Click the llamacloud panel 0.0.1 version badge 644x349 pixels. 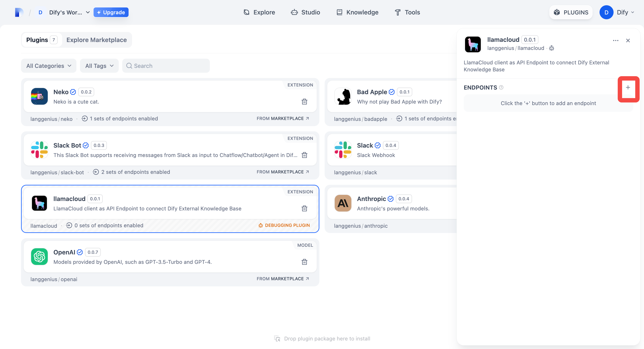530,40
